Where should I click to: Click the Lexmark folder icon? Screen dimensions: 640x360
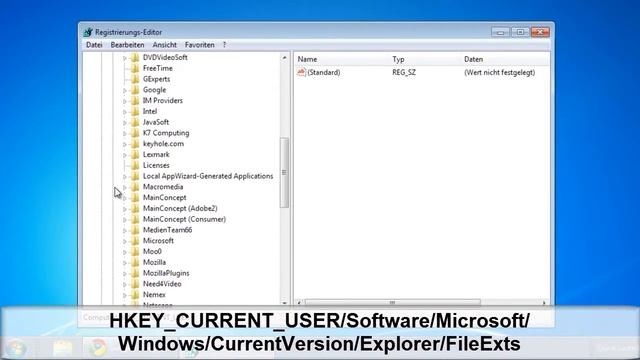[135, 155]
